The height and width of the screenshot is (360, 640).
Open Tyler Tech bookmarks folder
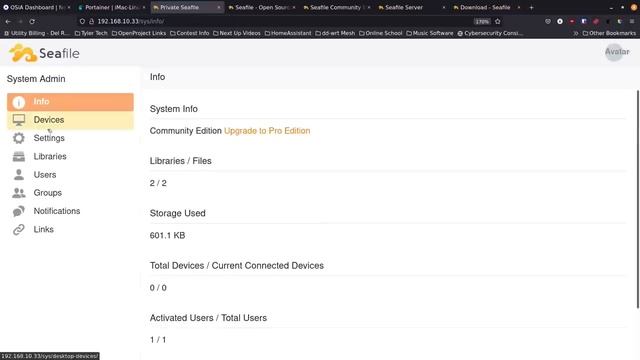(91, 33)
